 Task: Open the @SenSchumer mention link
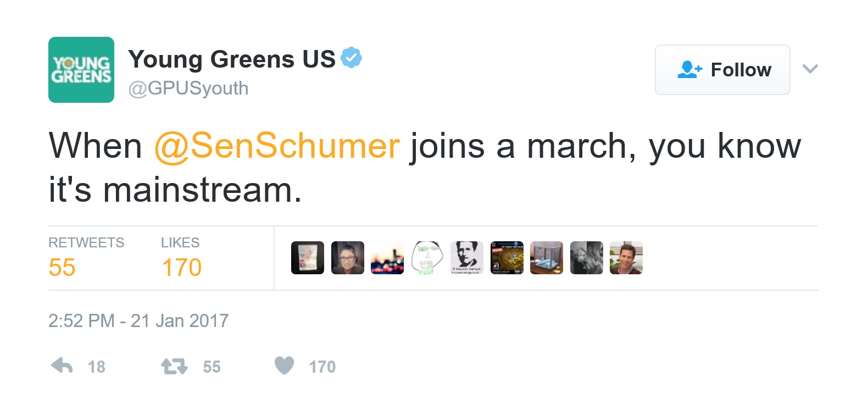click(277, 146)
